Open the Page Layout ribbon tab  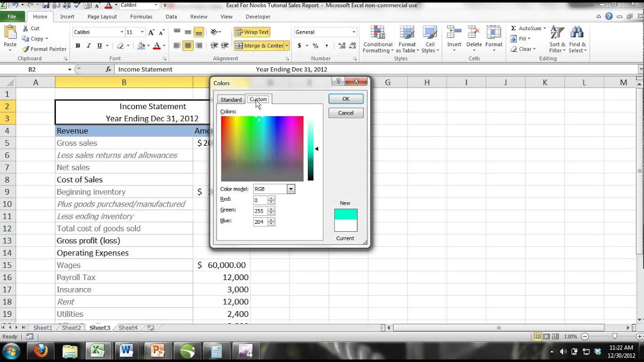click(x=102, y=17)
